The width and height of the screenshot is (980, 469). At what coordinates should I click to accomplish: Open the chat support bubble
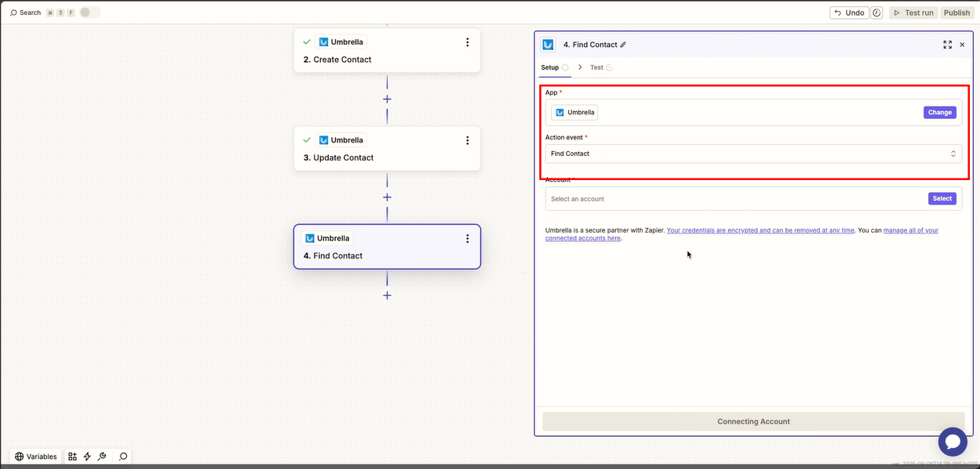[953, 442]
